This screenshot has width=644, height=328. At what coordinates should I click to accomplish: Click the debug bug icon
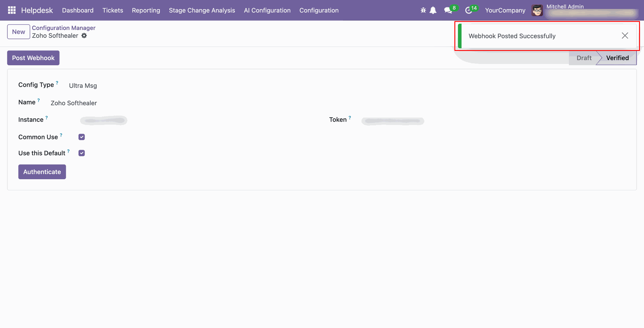point(423,10)
